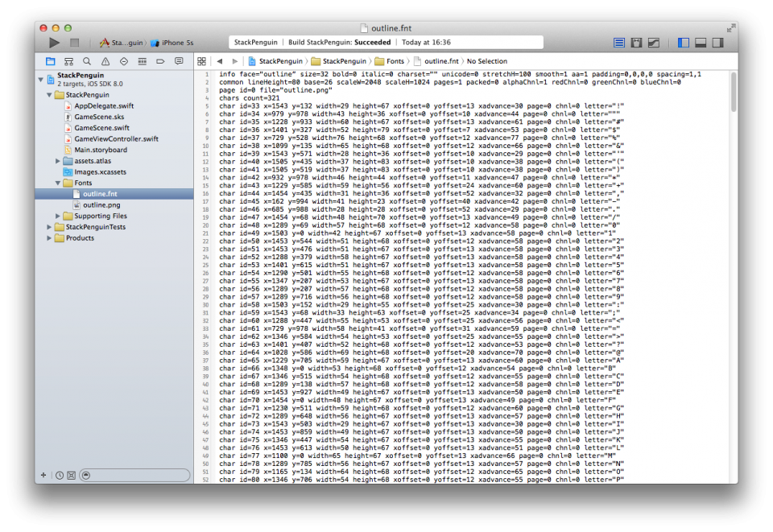Open the Issue navigator
This screenshot has height=532, width=773.
pyautogui.click(x=105, y=60)
